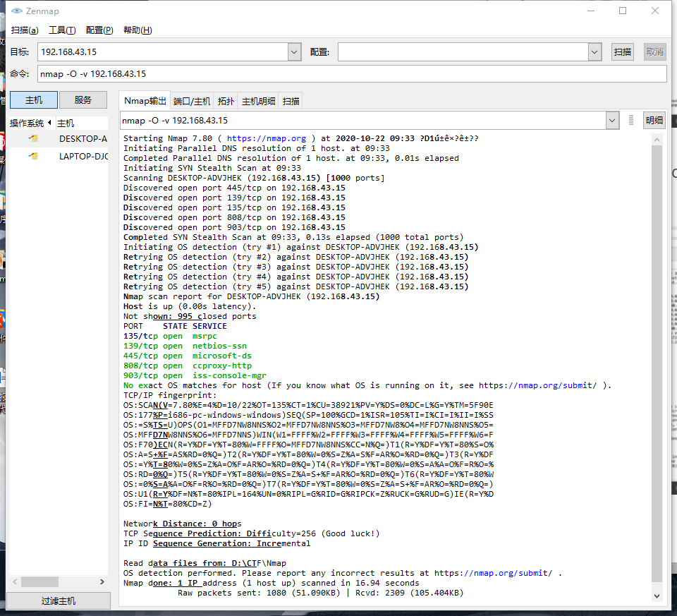Click the 'TCP/IP fingerprint:' line
The height and width of the screenshot is (616, 677).
pos(170,395)
